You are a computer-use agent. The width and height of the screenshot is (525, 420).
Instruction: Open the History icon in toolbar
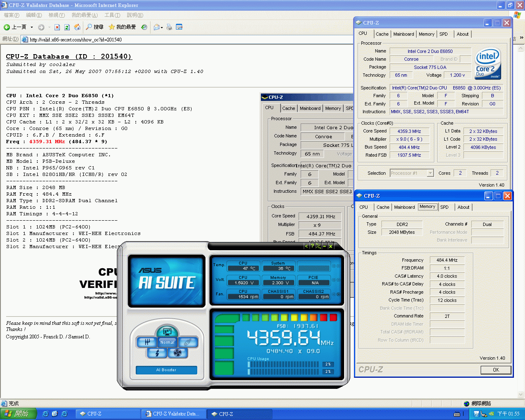coord(144,27)
